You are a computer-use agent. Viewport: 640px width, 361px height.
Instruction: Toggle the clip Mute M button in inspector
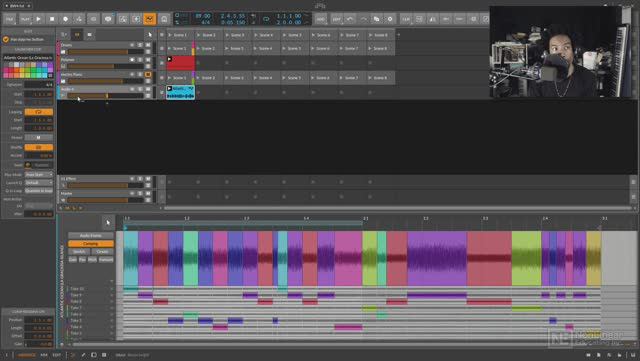tap(39, 138)
